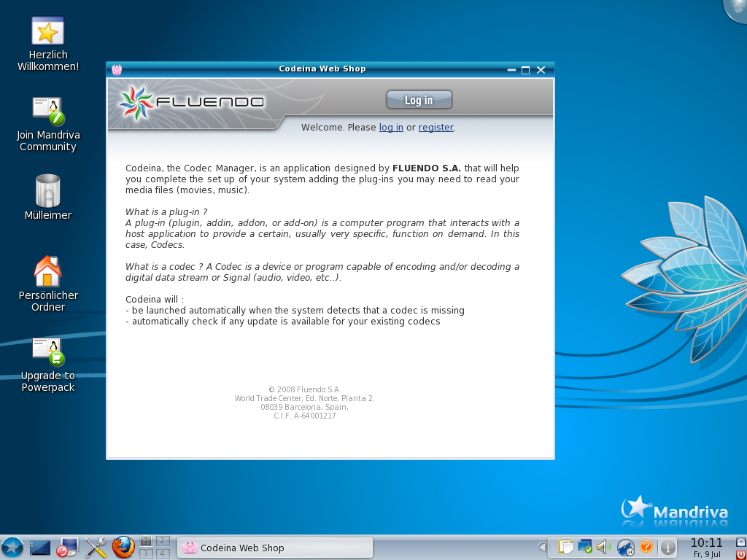Click the taskbar clock showing 10:11
Screen dimensions: 747x560
(x=705, y=547)
